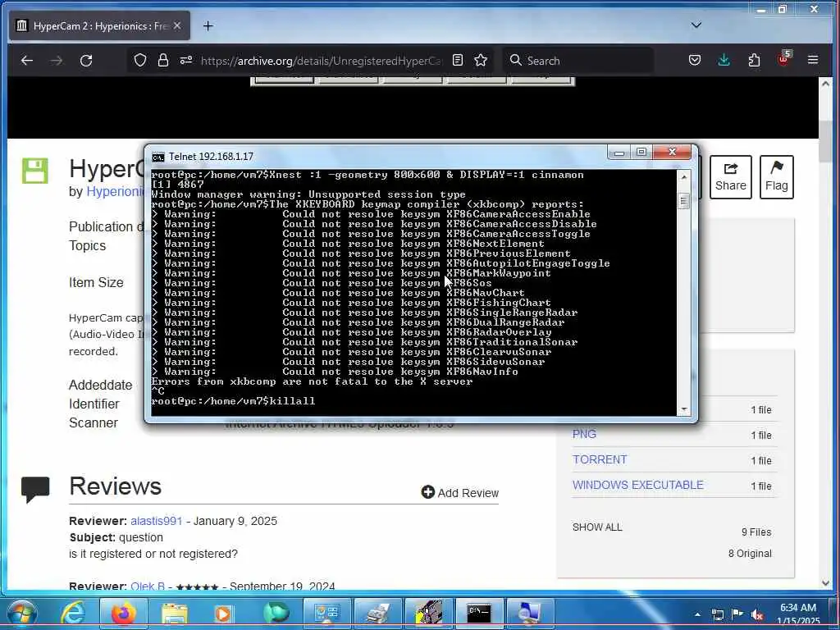Open the Pocket save icon
This screenshot has width=840, height=630.
694,60
